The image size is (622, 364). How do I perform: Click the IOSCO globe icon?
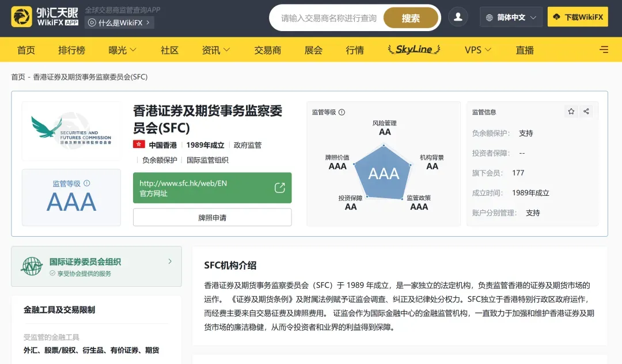[x=32, y=266]
